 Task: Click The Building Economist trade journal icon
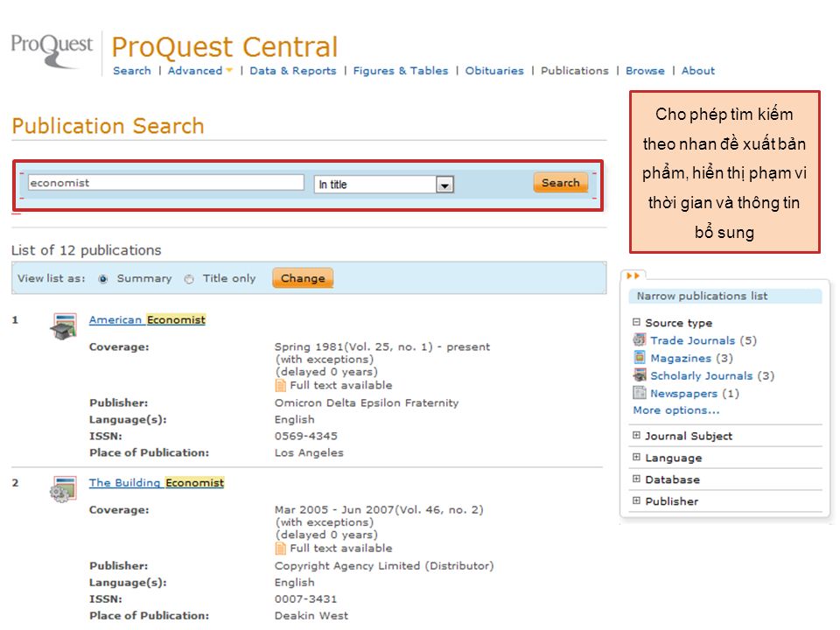64,489
